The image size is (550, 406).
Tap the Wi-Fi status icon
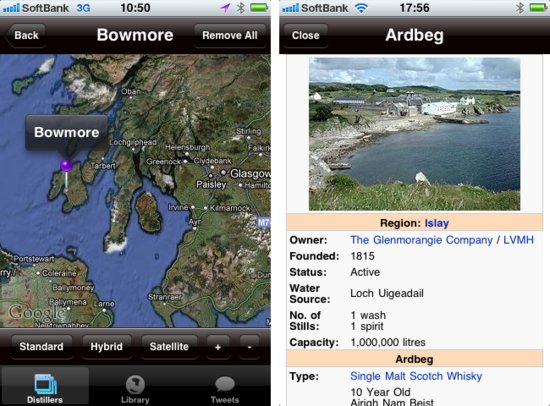(361, 8)
